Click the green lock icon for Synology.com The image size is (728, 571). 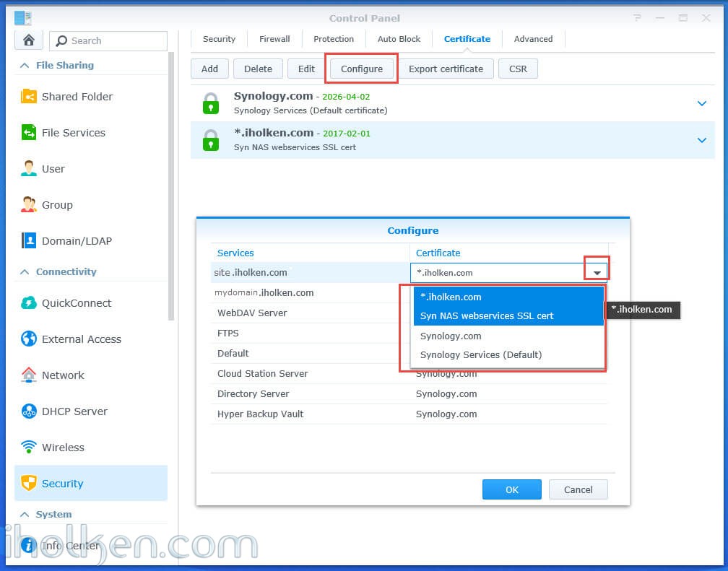211,103
